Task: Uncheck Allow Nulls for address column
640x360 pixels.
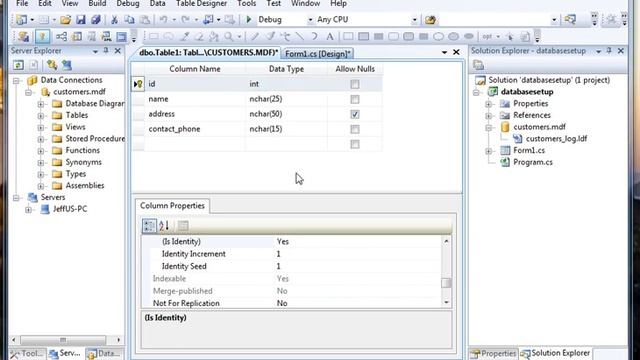Action: pyautogui.click(x=355, y=114)
